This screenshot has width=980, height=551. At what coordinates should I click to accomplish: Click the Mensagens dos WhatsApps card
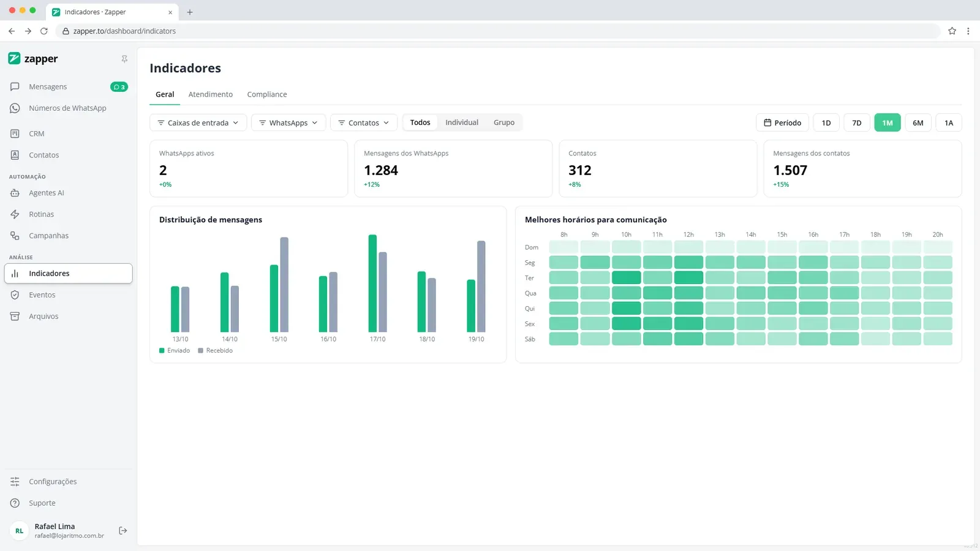coord(453,169)
